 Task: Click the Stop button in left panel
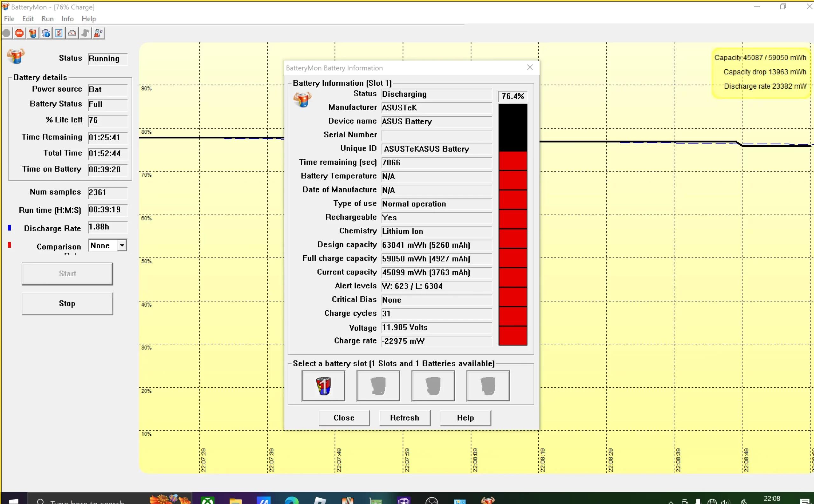point(67,304)
